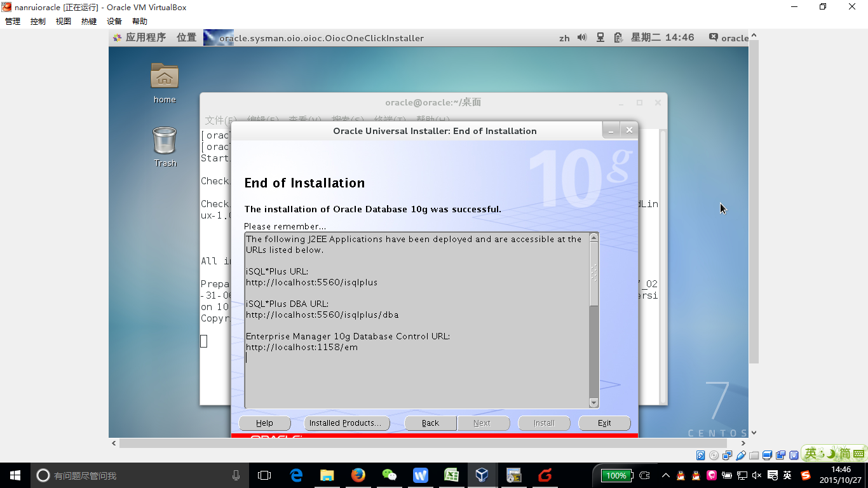The width and height of the screenshot is (868, 488).
Task: Click the Enterprise Manager URL http://localhost:1158/em
Action: pos(302,347)
